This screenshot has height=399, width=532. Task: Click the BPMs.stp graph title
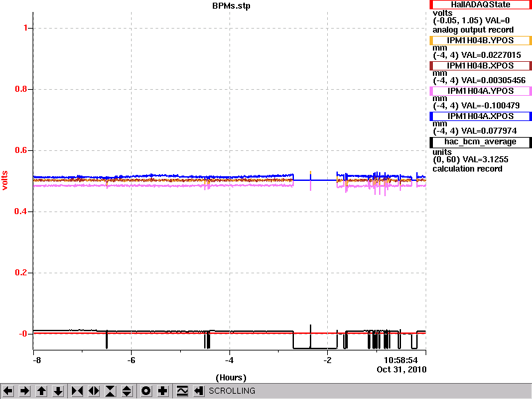pyautogui.click(x=231, y=6)
